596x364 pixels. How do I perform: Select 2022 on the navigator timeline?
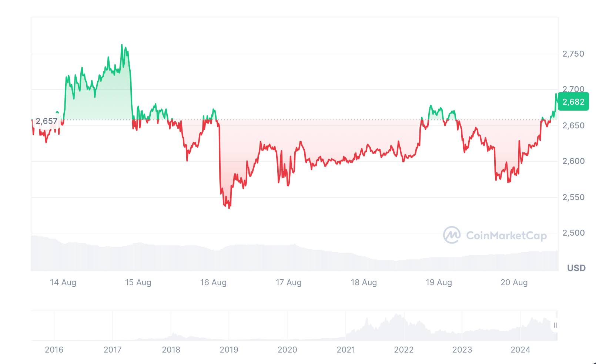404,350
